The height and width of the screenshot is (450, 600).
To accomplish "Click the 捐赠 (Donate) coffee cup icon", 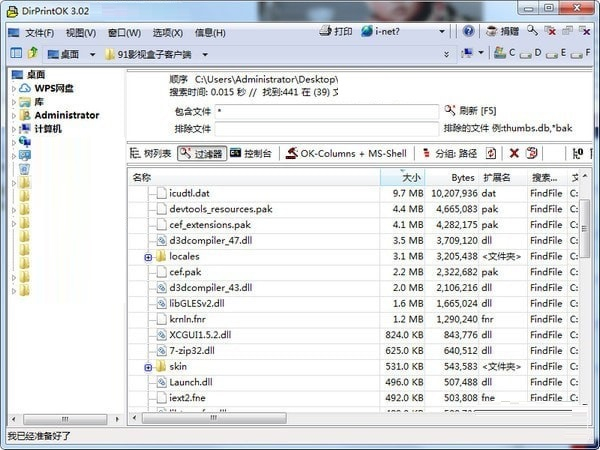I will (501, 31).
